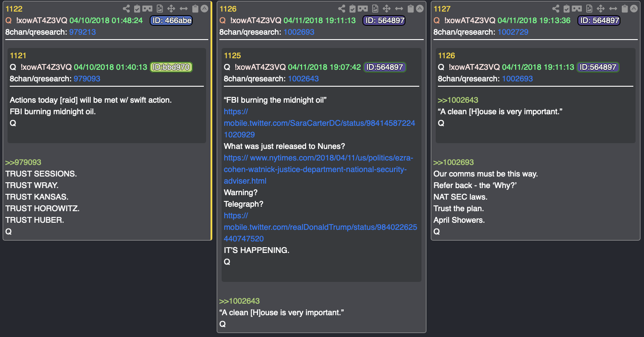
Task: Click horizontal arrows icon on post 1122
Action: (x=183, y=8)
